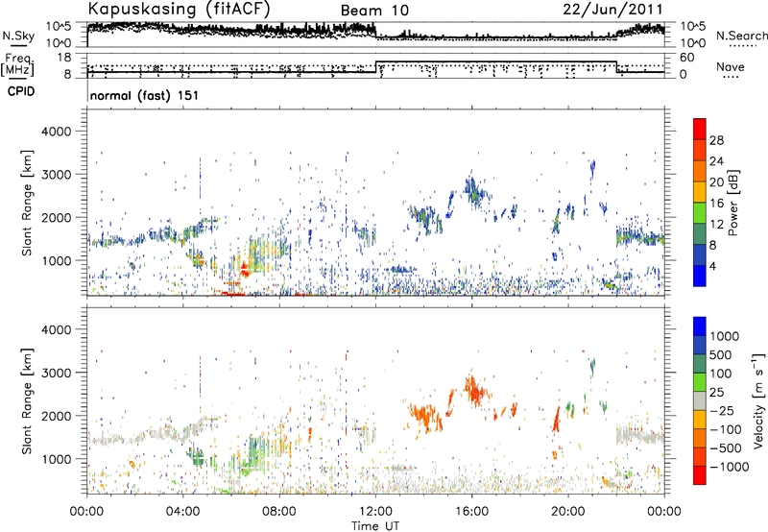
Task: Click the '-1000' tick on Velocity colorbar
Action: tap(729, 467)
